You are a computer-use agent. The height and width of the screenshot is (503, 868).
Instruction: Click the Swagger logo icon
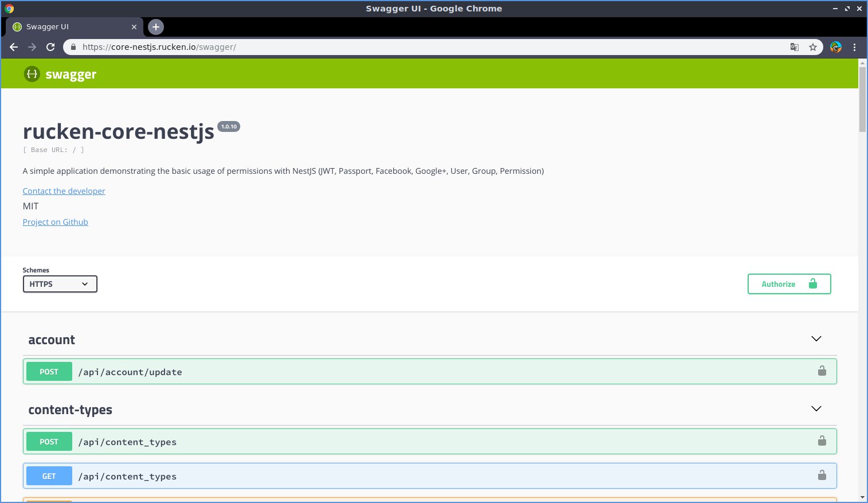coord(32,74)
